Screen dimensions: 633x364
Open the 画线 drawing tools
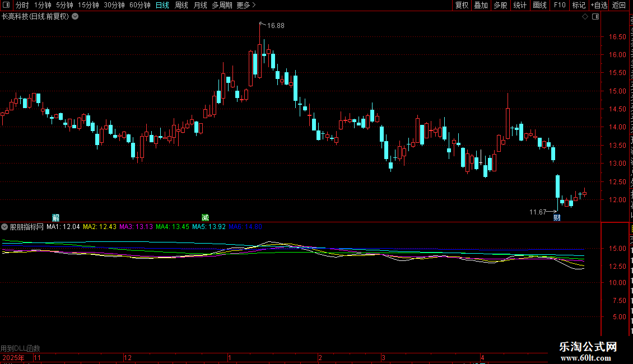coord(539,5)
